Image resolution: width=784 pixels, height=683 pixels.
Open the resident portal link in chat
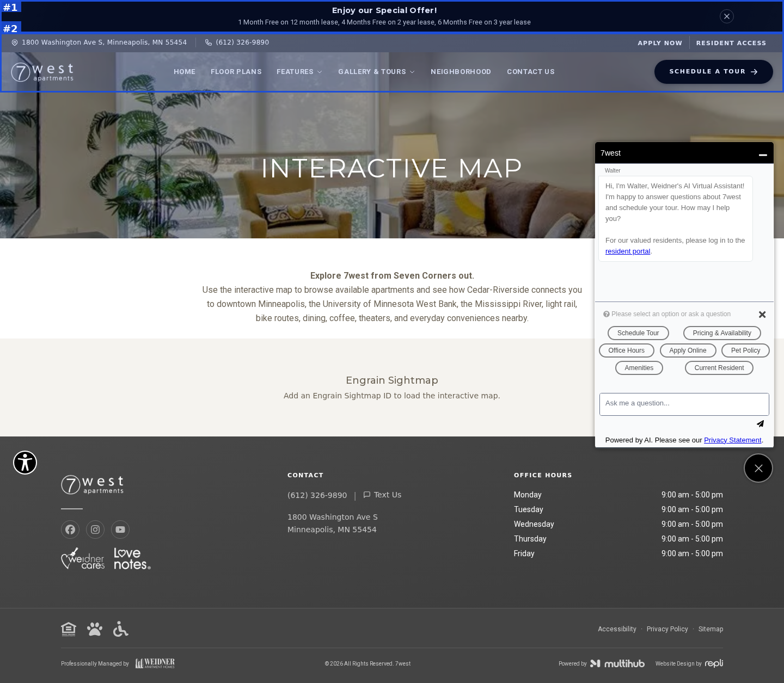pos(628,251)
